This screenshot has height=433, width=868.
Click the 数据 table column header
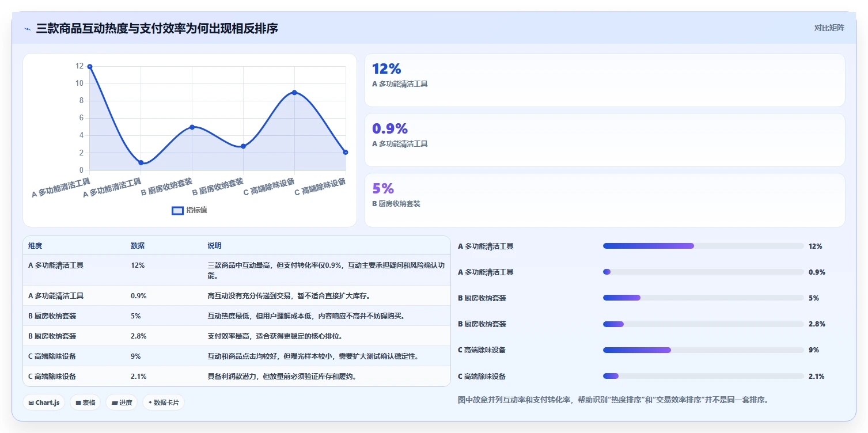coord(138,246)
